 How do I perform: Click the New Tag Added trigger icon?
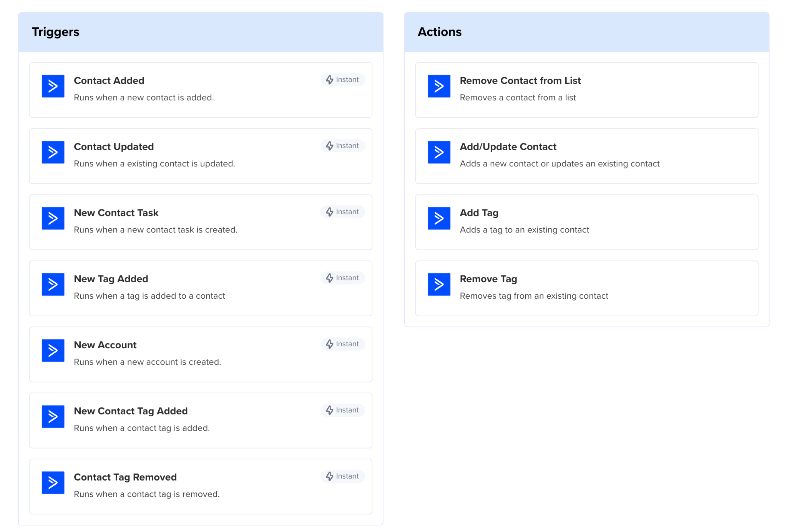pos(53,284)
